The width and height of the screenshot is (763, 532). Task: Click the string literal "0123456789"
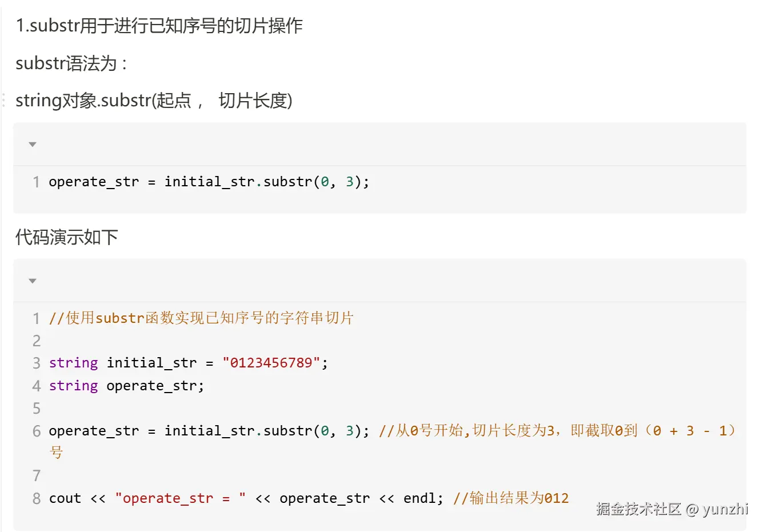[x=271, y=363]
